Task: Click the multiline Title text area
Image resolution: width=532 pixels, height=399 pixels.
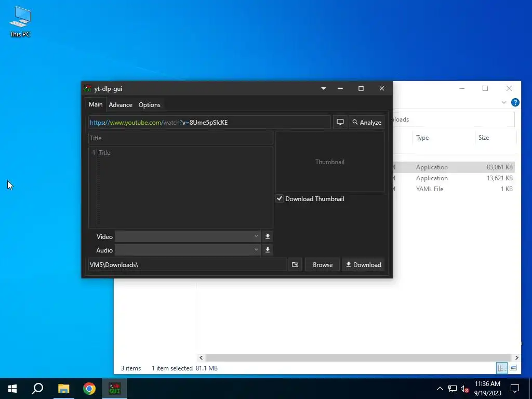Action: tap(181, 187)
